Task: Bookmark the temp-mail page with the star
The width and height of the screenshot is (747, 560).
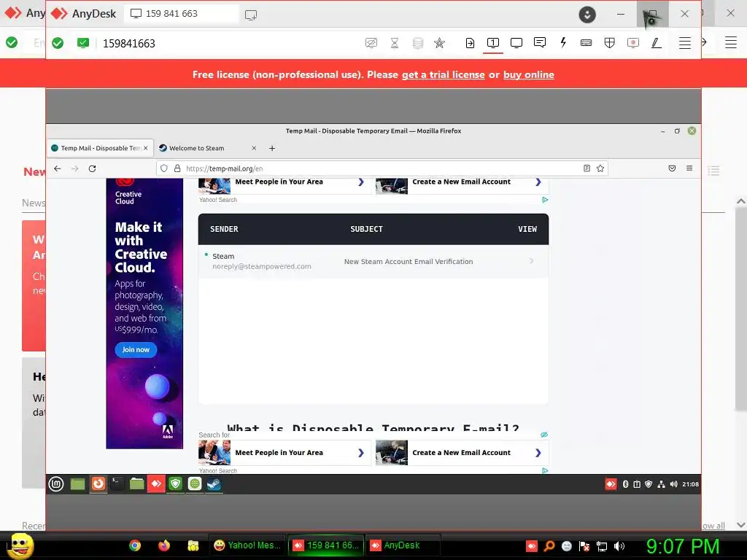Action: click(x=600, y=168)
